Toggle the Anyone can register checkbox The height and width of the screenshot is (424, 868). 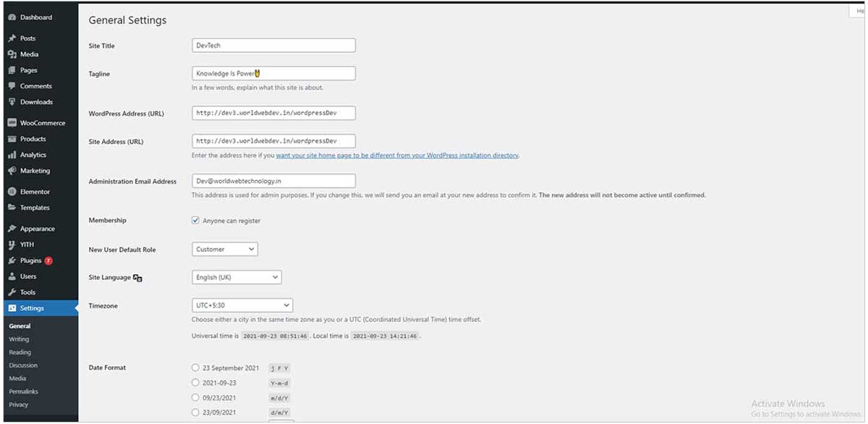coord(195,221)
